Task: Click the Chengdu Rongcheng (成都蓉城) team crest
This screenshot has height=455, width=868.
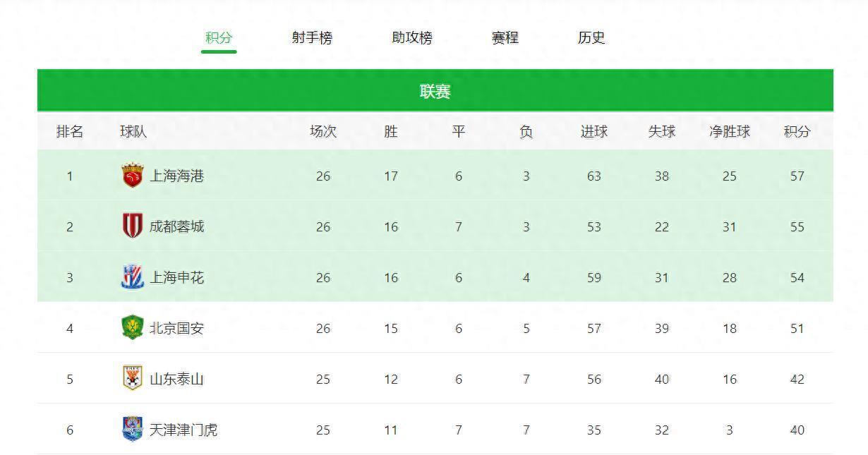Action: [x=133, y=226]
